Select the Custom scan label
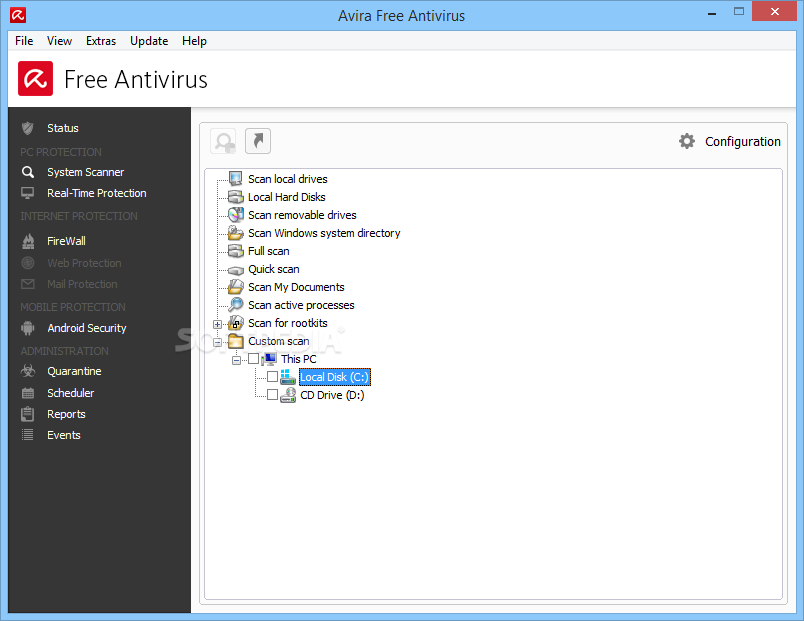Screen dimensions: 804x621 coord(278,341)
